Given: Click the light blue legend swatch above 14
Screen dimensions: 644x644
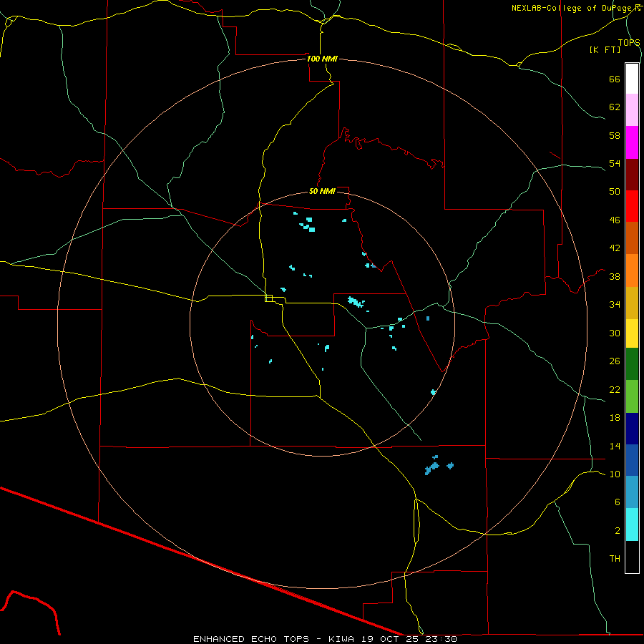Looking at the screenshot, I should click(x=632, y=492).
